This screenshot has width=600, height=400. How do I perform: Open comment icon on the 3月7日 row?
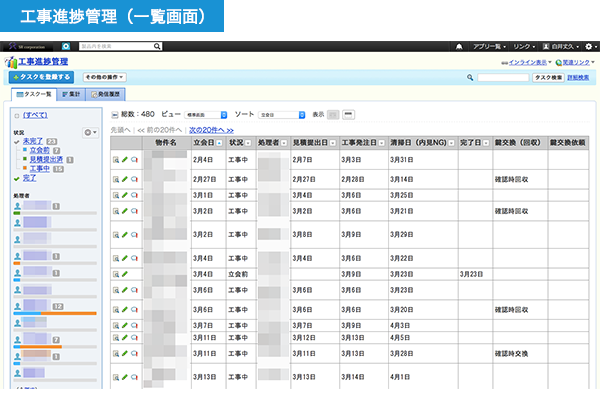tap(134, 325)
